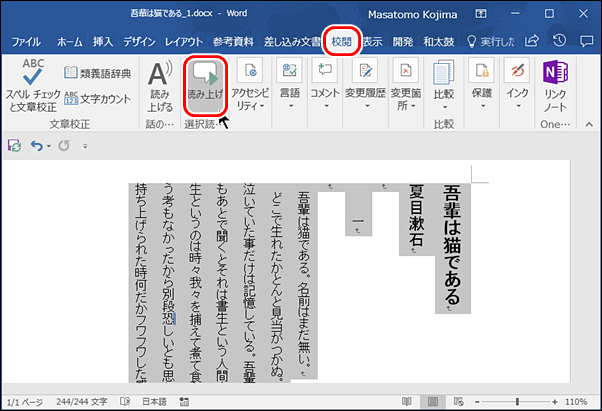Click the selected-text 読み上げ speak button

point(206,83)
